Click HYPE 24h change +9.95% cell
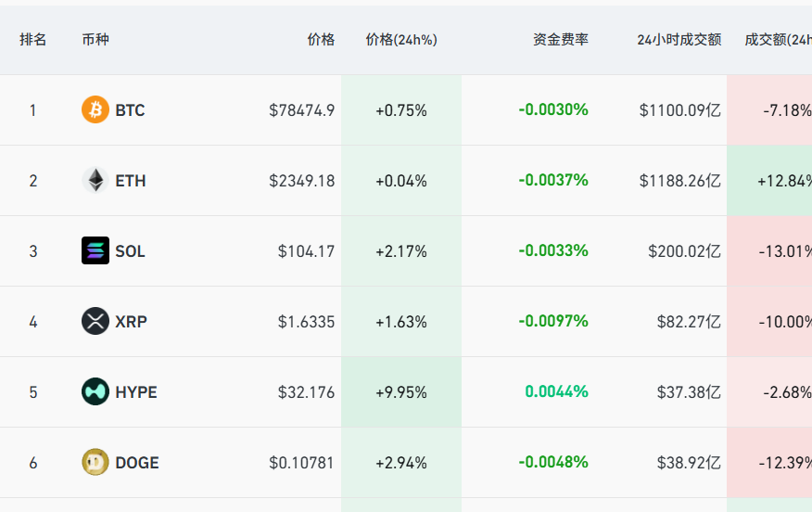The image size is (812, 512). (x=401, y=392)
